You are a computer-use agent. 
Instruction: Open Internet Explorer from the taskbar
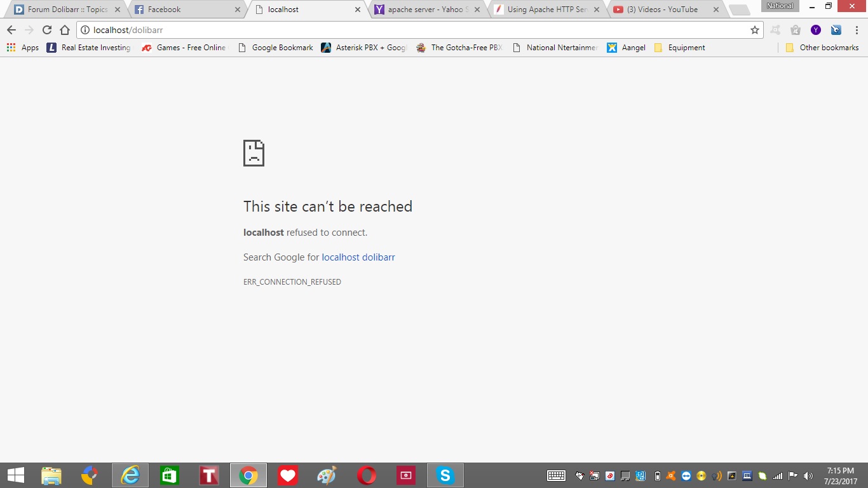(130, 475)
